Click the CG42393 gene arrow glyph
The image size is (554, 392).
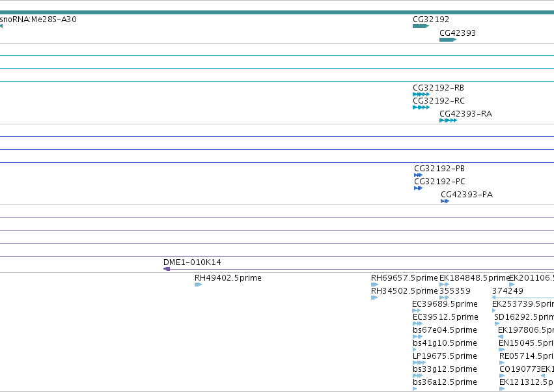point(448,40)
